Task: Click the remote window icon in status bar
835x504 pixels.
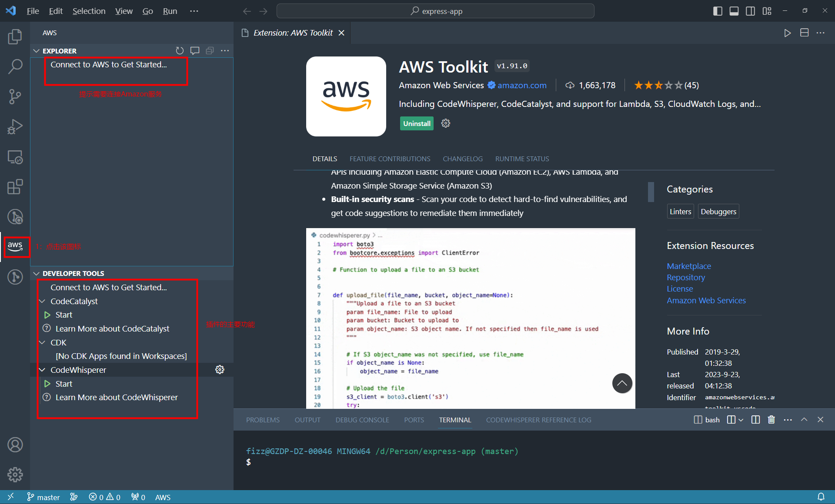Action: coord(11,497)
